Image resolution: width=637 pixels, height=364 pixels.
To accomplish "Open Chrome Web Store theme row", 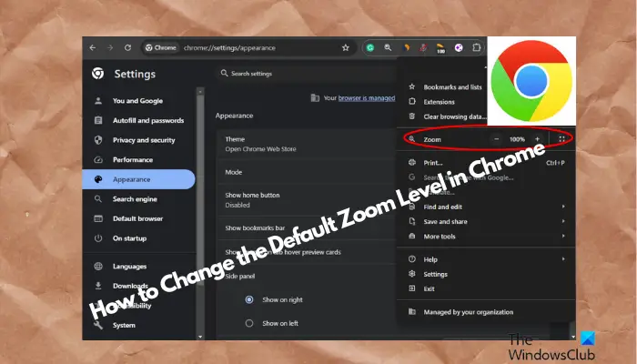I will point(307,144).
